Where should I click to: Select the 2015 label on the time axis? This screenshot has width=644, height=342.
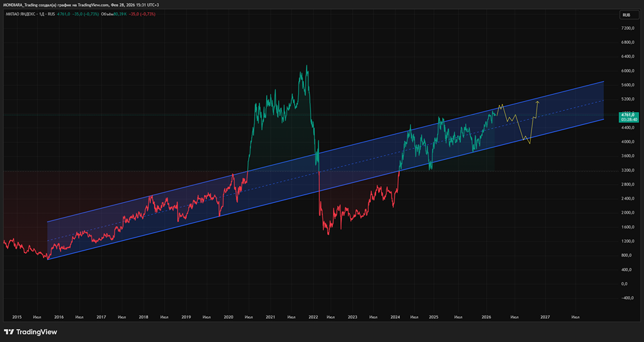[x=17, y=317]
